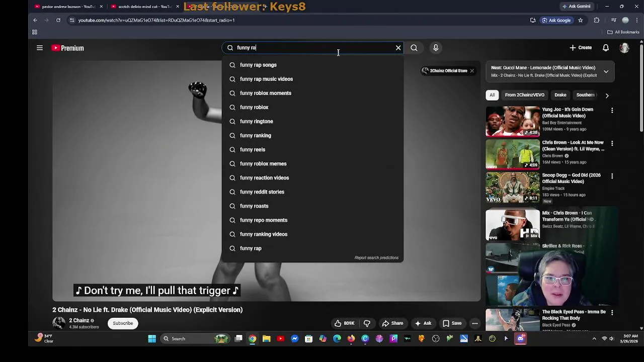Open more options for Snoop Dogg video
644x362 pixels.
[x=612, y=176]
